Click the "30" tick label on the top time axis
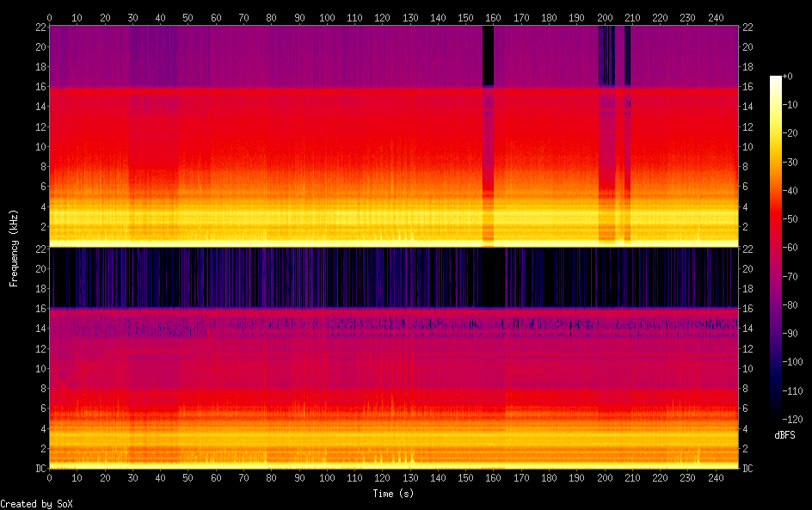Image resolution: width=812 pixels, height=510 pixels. click(132, 17)
